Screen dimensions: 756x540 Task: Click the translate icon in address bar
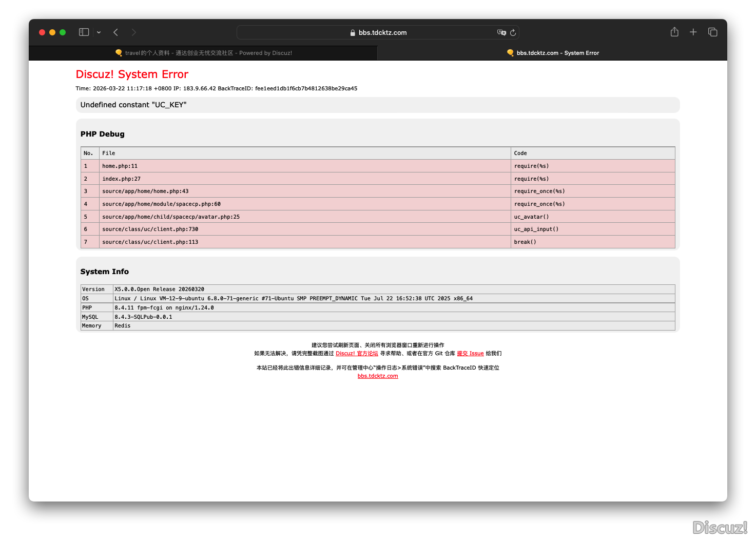point(501,32)
